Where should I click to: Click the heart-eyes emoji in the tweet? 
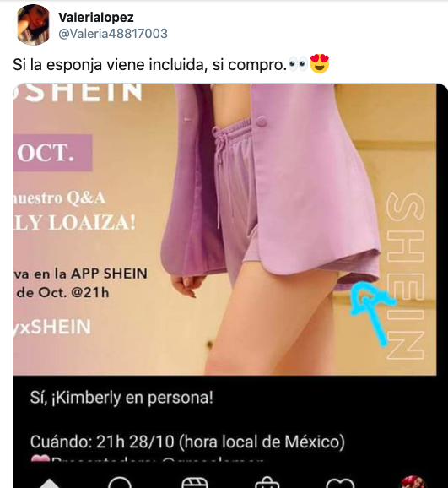click(x=320, y=64)
